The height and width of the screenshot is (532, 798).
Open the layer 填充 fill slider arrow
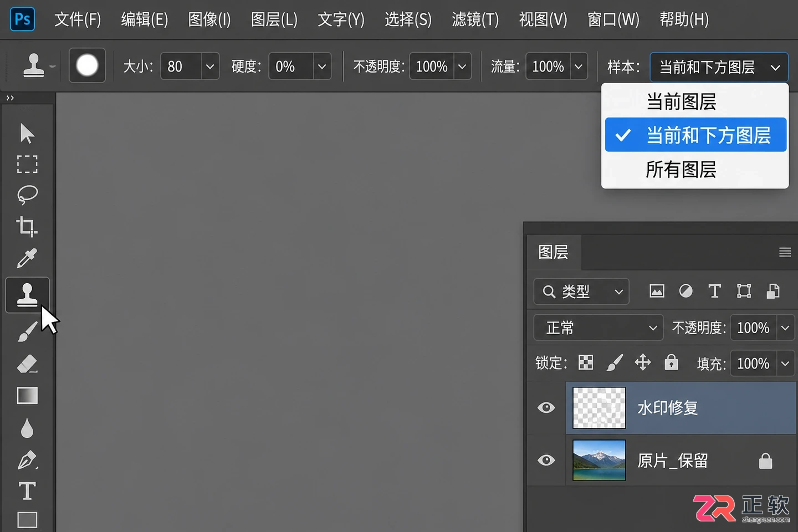785,364
